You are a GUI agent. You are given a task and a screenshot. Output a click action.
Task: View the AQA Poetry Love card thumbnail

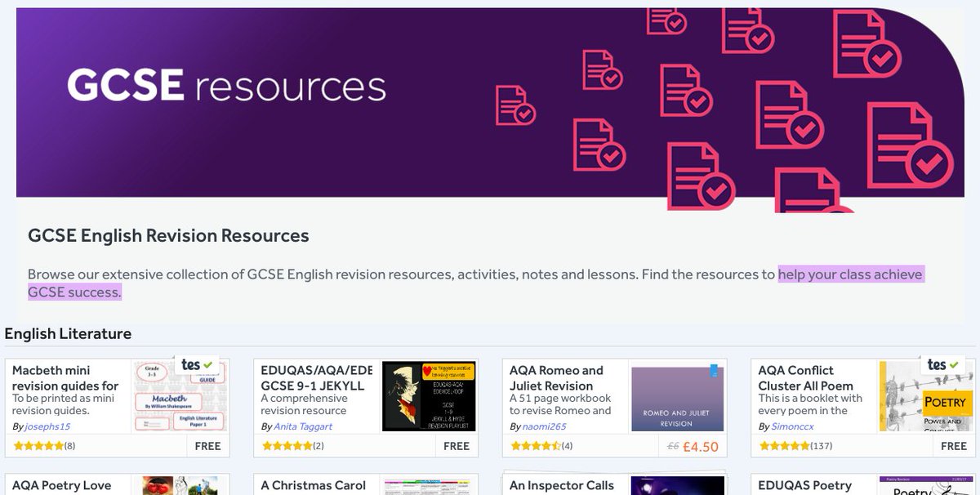tap(179, 486)
